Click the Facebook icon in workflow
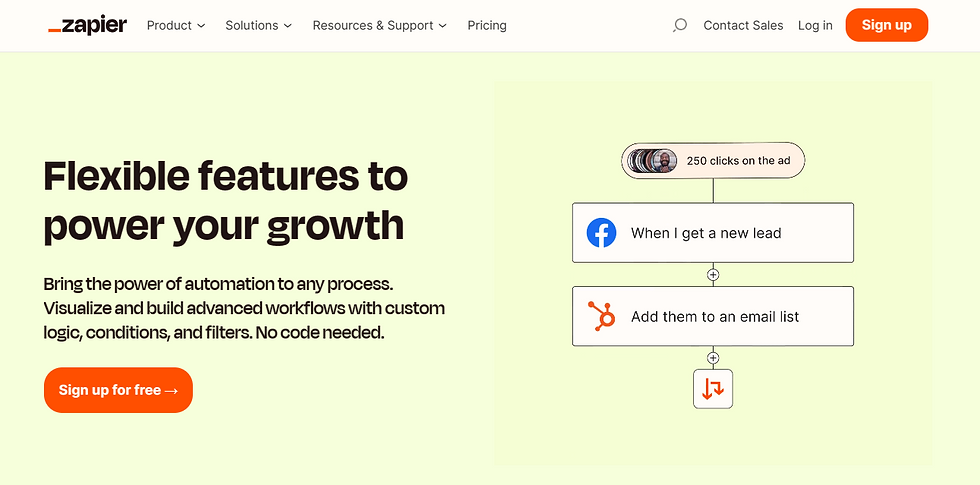This screenshot has width=980, height=485. point(601,232)
